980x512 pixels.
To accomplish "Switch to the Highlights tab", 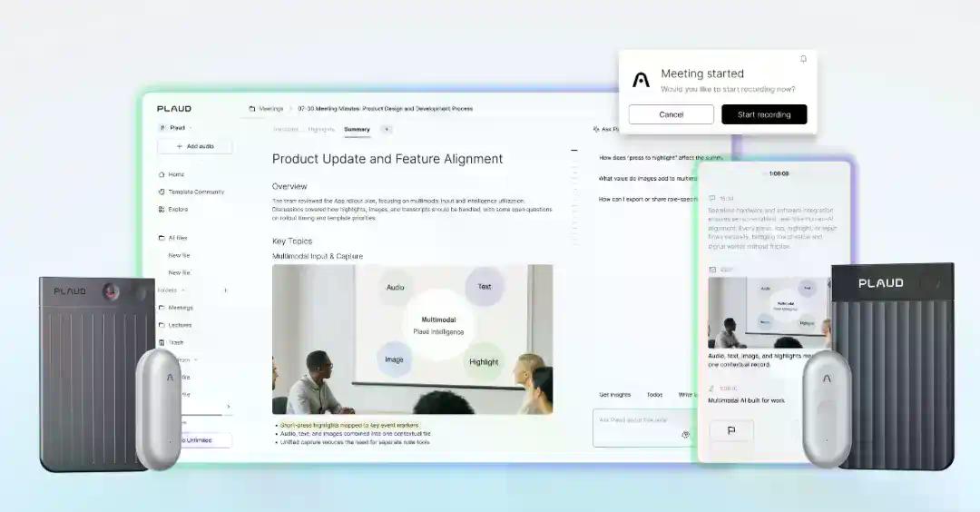I will click(x=321, y=130).
